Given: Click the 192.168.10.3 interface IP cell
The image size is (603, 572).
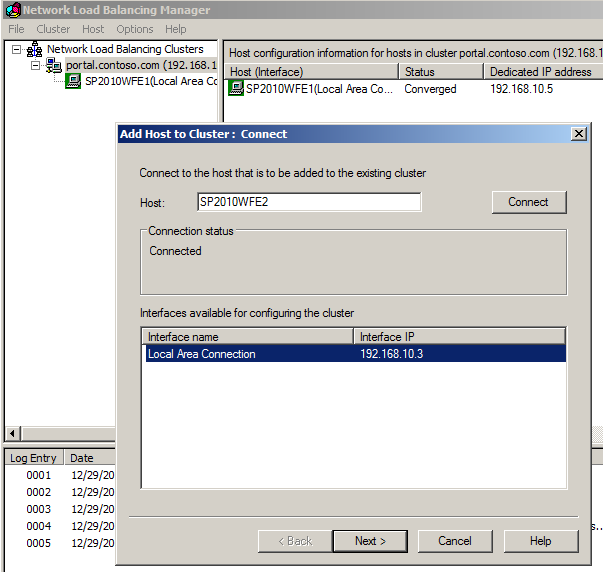Looking at the screenshot, I should (391, 354).
